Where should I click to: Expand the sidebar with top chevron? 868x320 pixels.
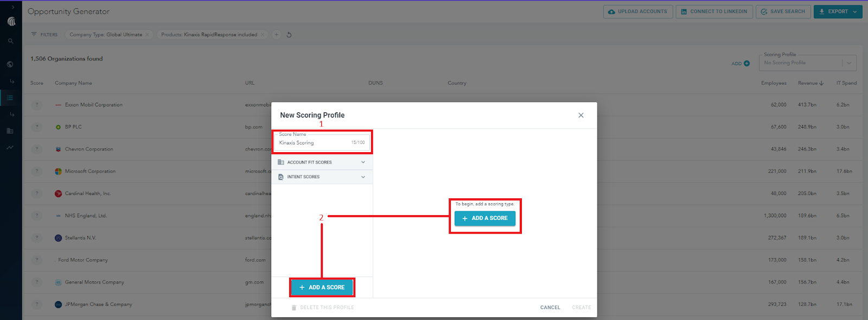tap(12, 7)
